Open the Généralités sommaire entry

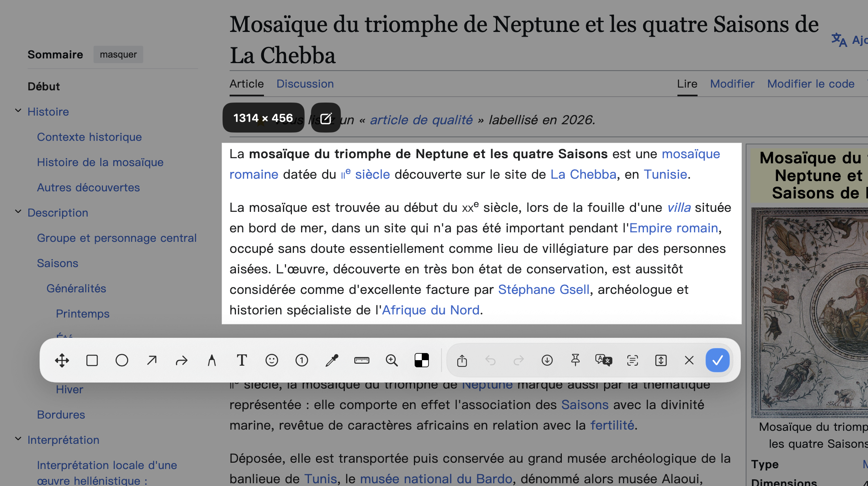coord(76,288)
